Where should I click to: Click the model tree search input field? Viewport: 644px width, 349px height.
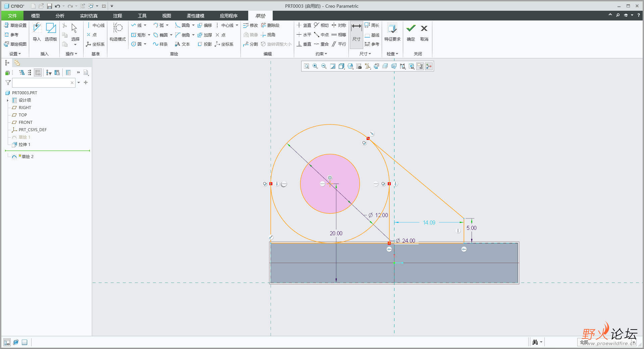pyautogui.click(x=44, y=83)
